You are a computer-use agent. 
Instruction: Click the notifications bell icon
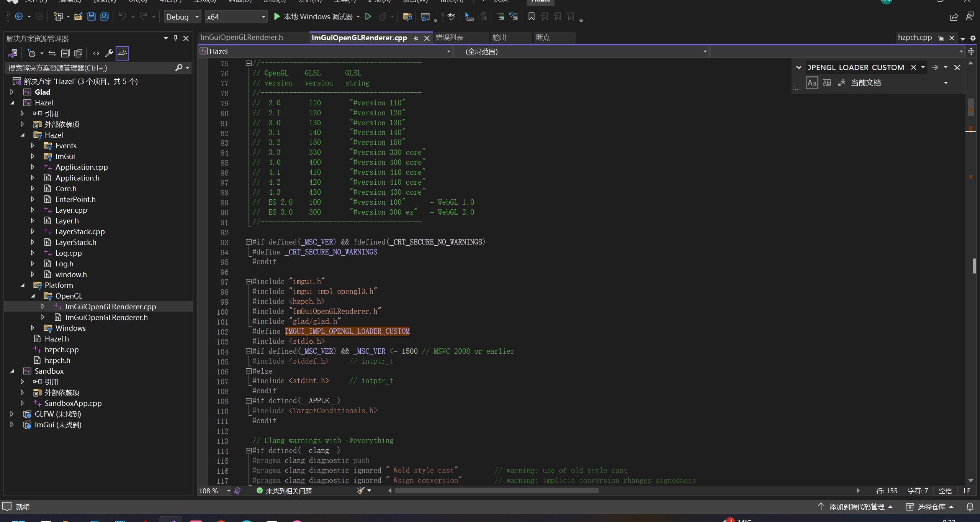click(x=970, y=507)
